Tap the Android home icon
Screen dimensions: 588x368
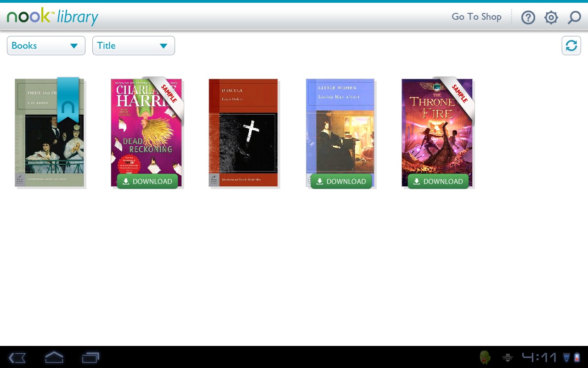(54, 357)
